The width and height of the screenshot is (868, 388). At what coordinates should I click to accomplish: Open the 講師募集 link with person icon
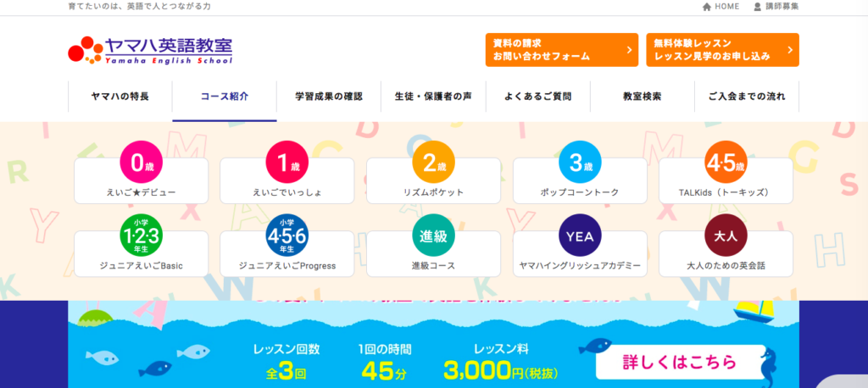click(x=776, y=7)
